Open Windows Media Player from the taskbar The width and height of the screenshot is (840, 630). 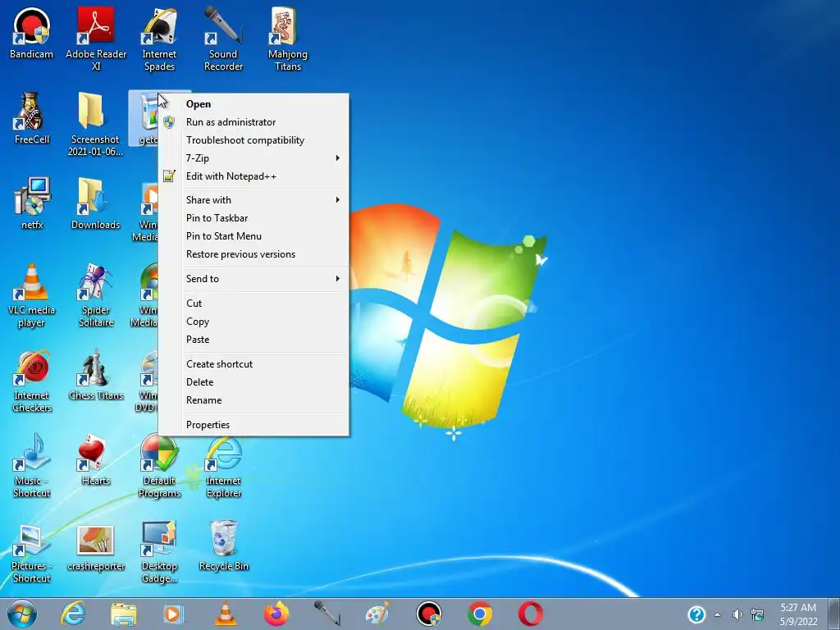174,614
